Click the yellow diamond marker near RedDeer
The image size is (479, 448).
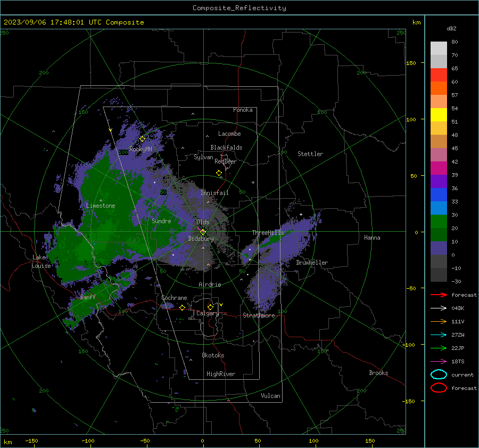219,173
